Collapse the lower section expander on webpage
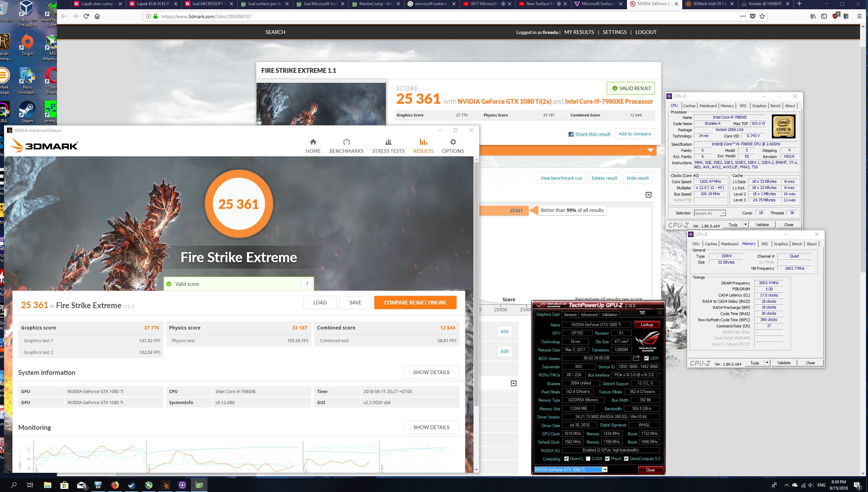The image size is (868, 492). (513, 383)
